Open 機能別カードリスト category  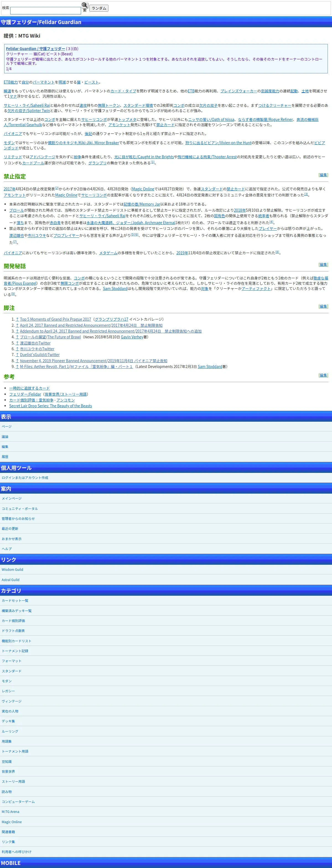pyautogui.click(x=17, y=641)
